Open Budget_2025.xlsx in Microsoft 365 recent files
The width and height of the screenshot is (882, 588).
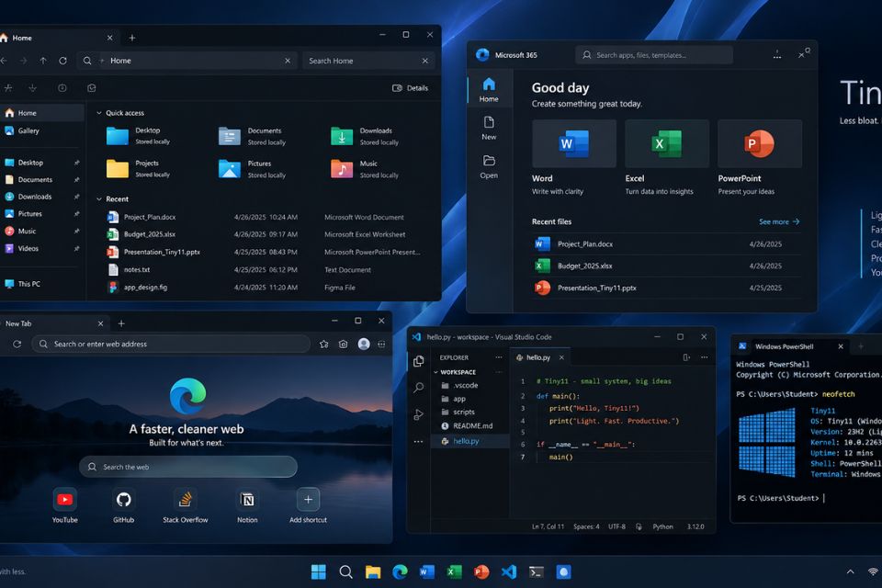(x=666, y=266)
